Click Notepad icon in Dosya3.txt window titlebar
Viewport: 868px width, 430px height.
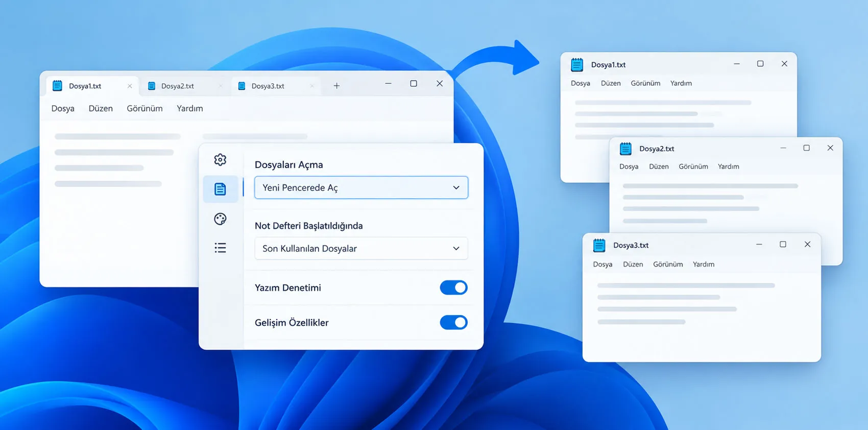point(599,245)
